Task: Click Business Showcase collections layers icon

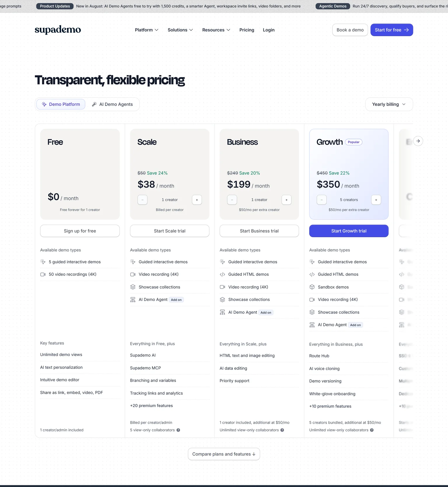Action: pos(222,299)
